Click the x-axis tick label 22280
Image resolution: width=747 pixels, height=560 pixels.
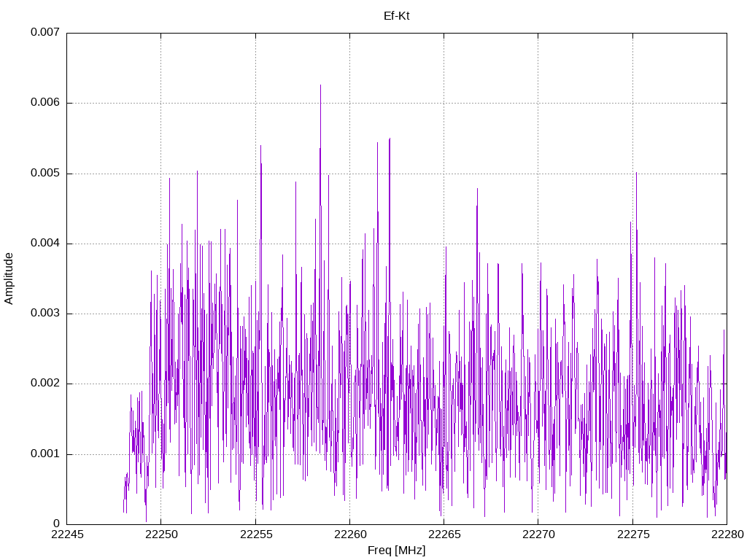[x=727, y=534]
